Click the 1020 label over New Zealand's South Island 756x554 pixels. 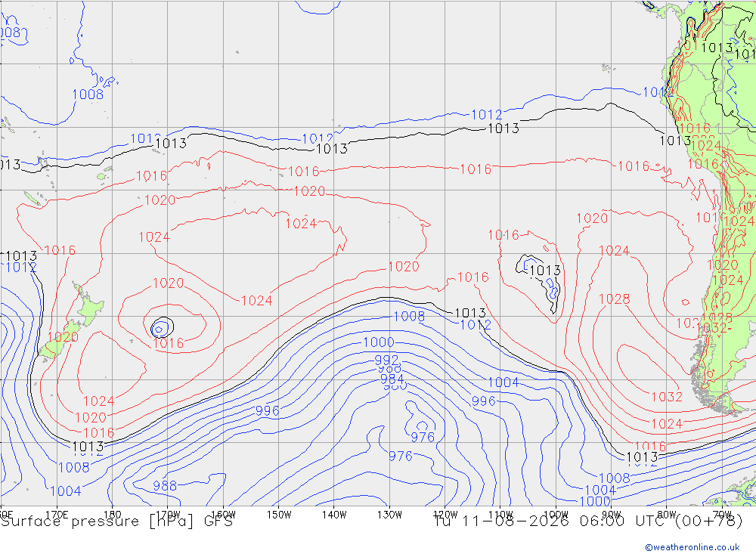click(64, 337)
